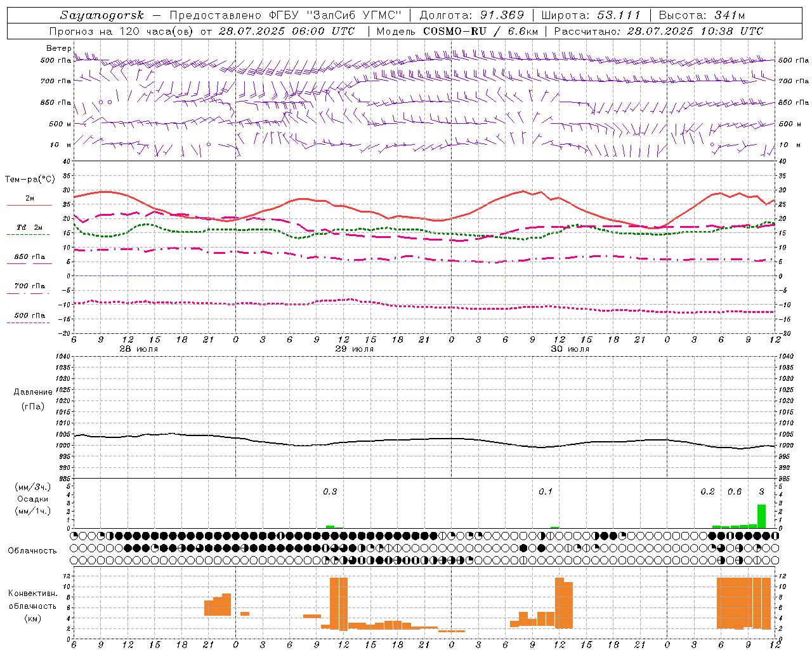Click the '30 июля' date label
Viewport: 812px width, 650px height.
point(570,349)
